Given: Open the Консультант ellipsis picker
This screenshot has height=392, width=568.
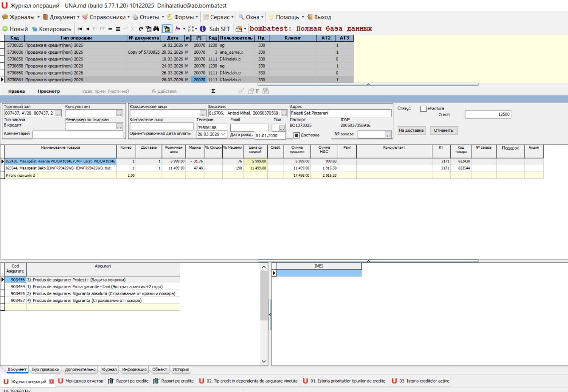Looking at the screenshot, I should [x=119, y=114].
